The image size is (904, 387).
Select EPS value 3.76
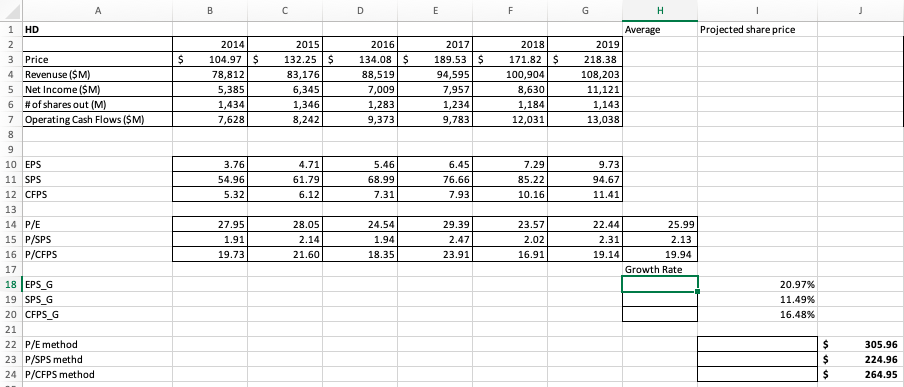210,164
